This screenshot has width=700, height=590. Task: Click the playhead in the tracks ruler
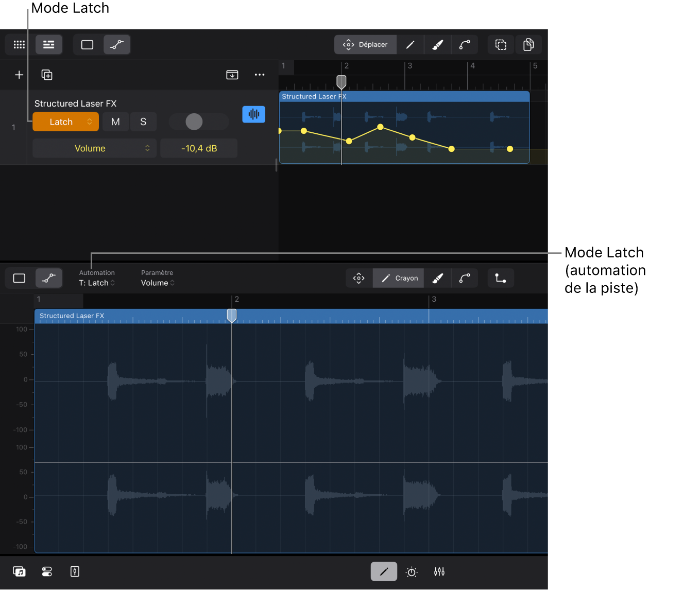point(342,81)
